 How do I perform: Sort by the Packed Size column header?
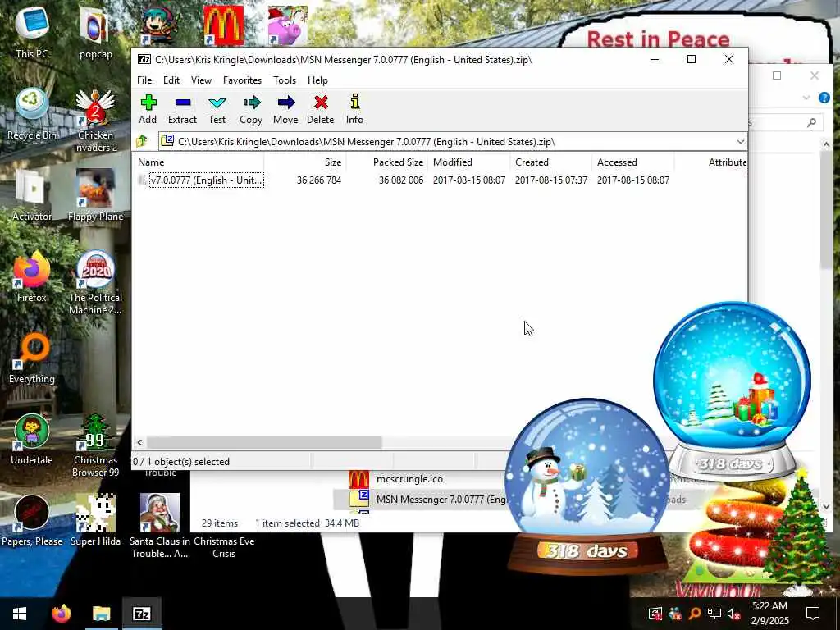pos(387,162)
